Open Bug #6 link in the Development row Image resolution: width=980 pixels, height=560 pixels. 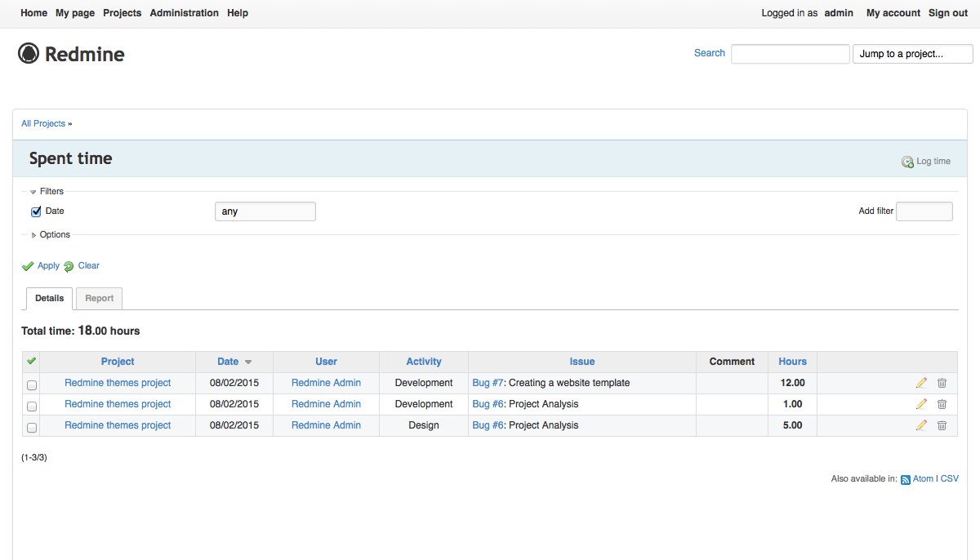point(488,404)
